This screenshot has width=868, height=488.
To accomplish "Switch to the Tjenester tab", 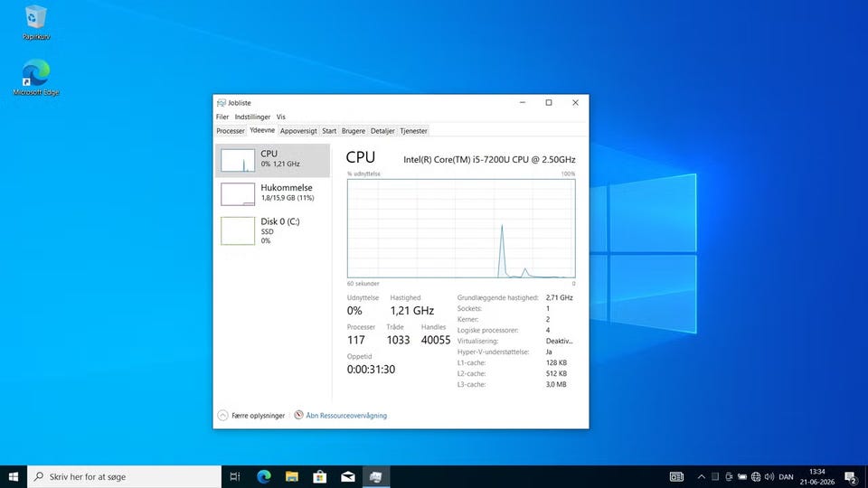I will click(413, 131).
